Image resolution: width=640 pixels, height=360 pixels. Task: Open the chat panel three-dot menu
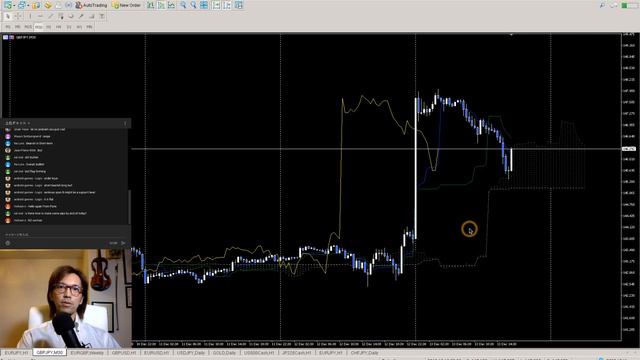click(125, 123)
